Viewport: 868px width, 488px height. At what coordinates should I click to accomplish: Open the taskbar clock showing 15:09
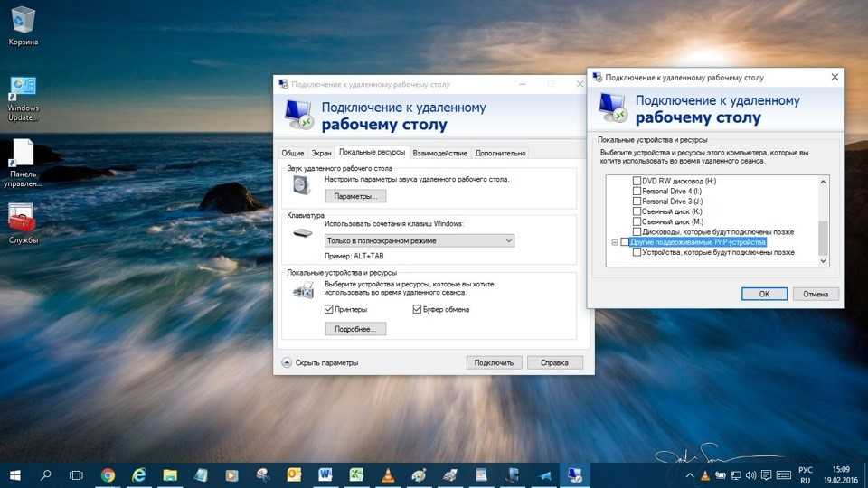(x=841, y=474)
